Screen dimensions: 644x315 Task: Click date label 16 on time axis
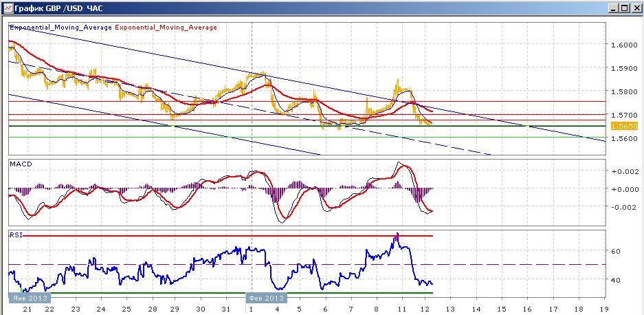527,309
